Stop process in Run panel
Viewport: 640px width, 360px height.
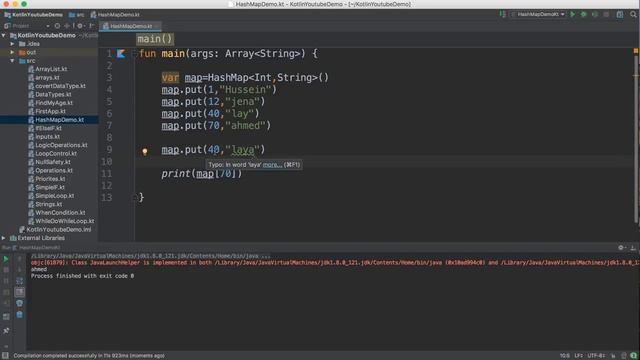[6, 270]
